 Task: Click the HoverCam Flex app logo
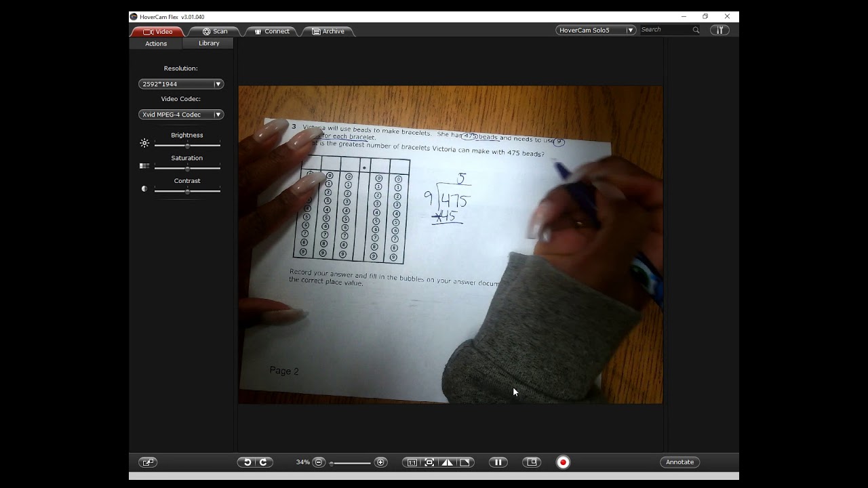point(134,17)
